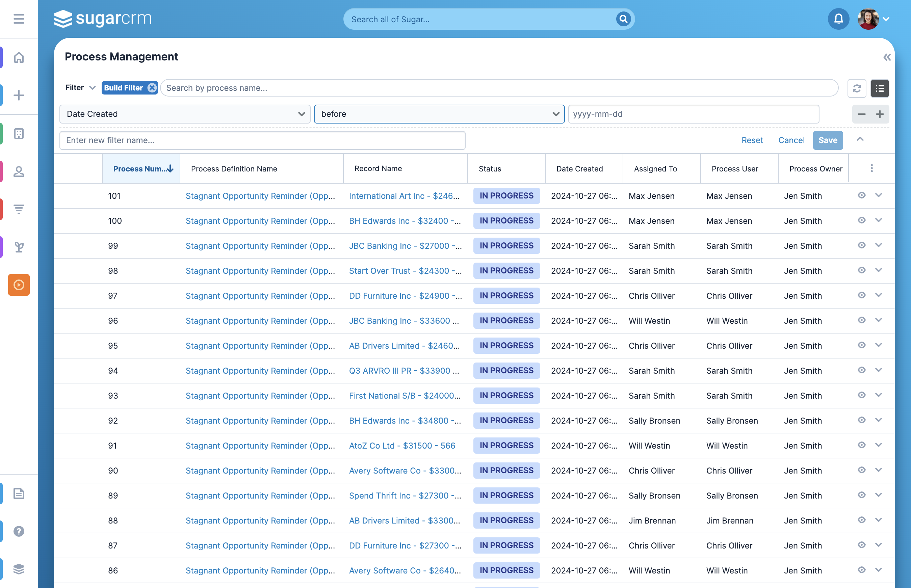
Task: Expand row actions for process 100
Action: click(x=879, y=220)
